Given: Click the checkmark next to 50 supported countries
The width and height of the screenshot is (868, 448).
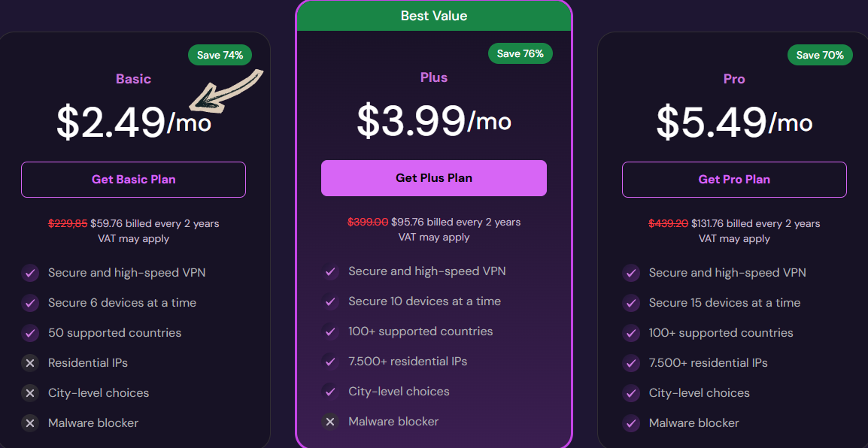Looking at the screenshot, I should pyautogui.click(x=30, y=332).
